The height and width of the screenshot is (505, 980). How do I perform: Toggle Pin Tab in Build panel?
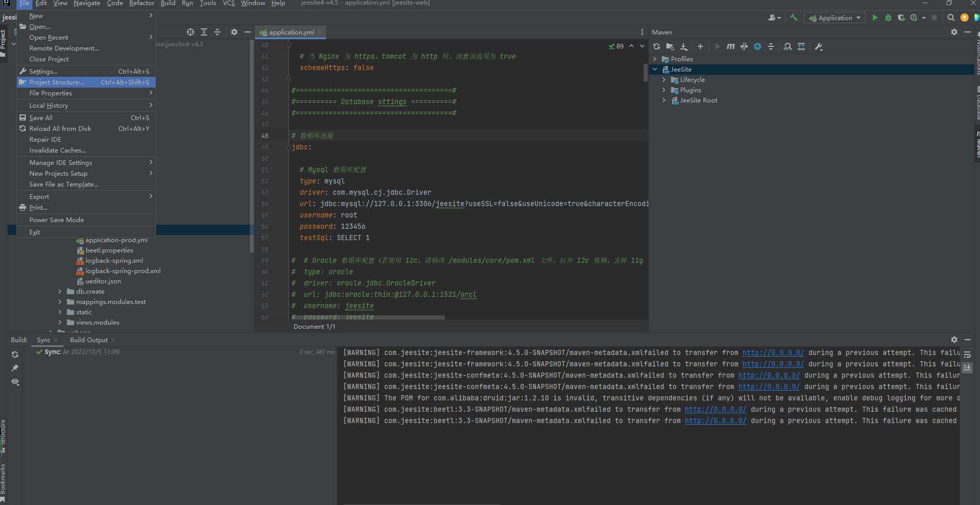click(x=15, y=368)
